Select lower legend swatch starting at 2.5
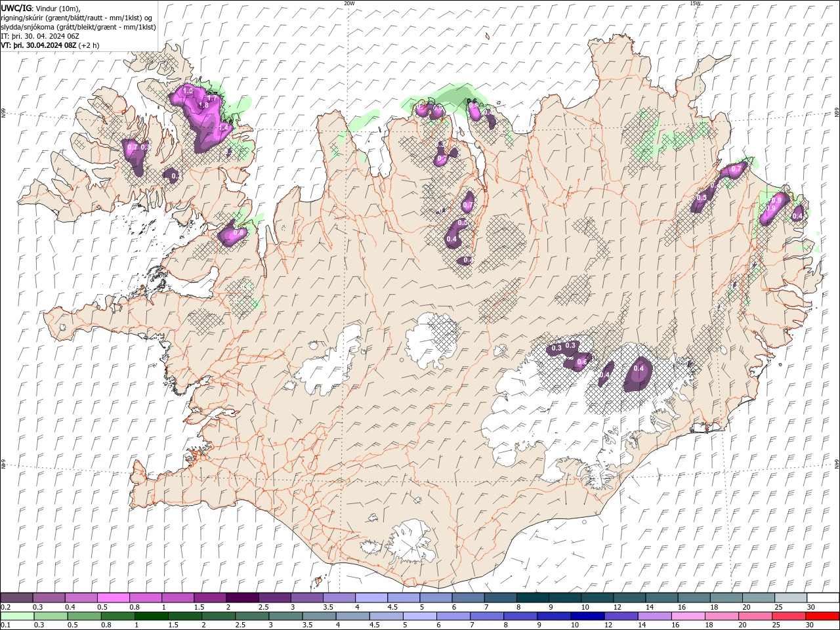Screen dimensions: 840x630 252,616
